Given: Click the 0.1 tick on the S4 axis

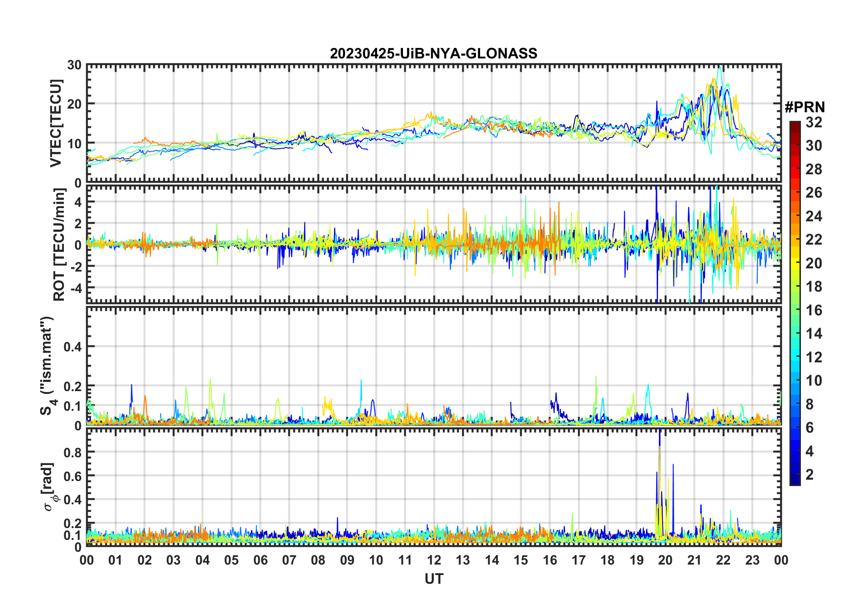Looking at the screenshot, I should pos(73,406).
